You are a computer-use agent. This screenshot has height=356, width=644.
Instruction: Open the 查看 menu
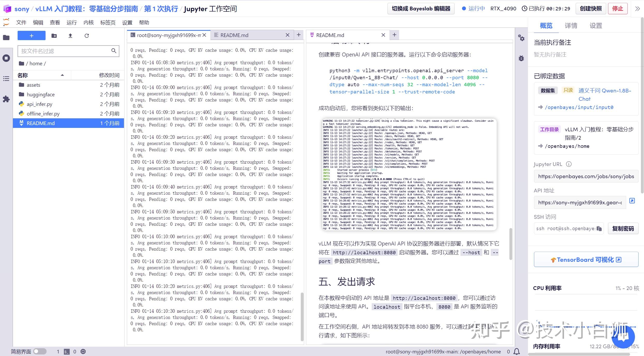pos(55,23)
